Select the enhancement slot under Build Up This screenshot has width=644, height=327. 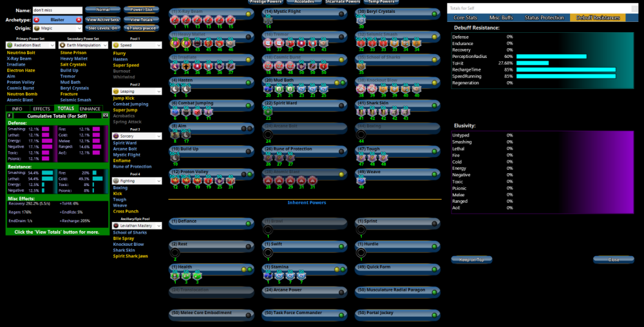pyautogui.click(x=175, y=158)
